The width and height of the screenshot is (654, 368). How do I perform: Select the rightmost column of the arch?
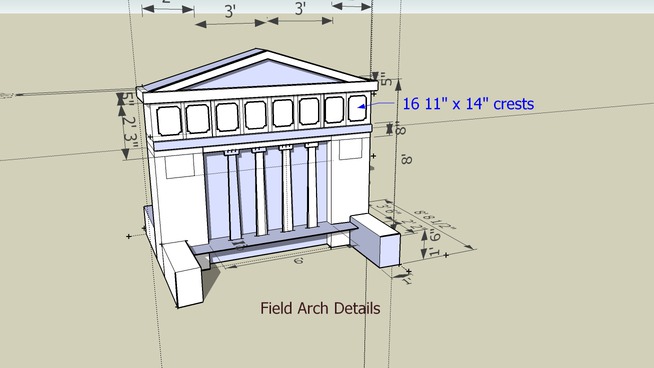point(312,185)
